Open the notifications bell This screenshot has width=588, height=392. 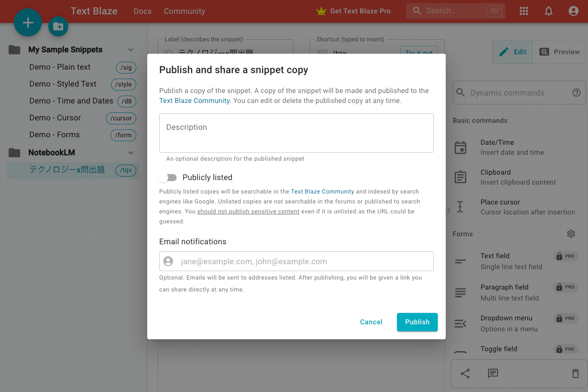point(549,11)
